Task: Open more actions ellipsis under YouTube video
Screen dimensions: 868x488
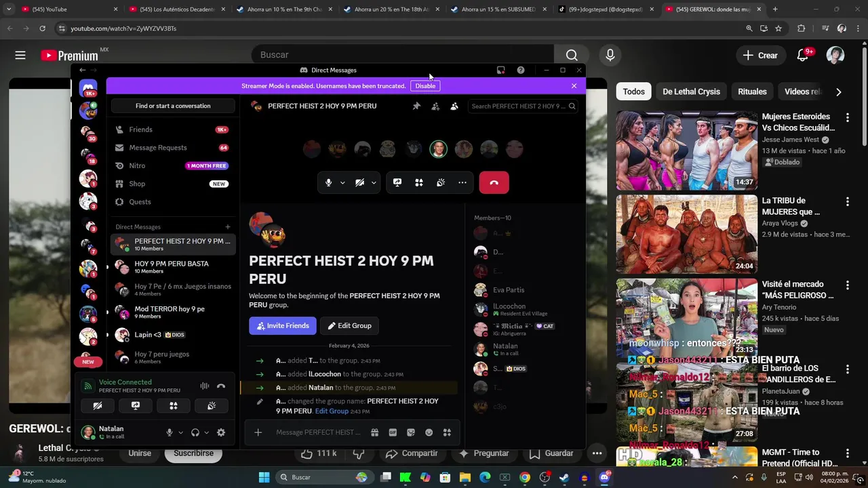Action: 597,453
